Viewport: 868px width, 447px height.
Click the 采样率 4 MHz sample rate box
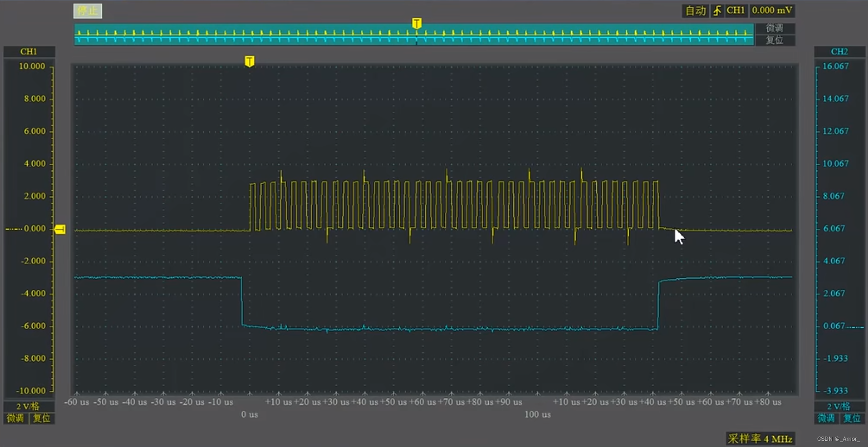tap(761, 439)
